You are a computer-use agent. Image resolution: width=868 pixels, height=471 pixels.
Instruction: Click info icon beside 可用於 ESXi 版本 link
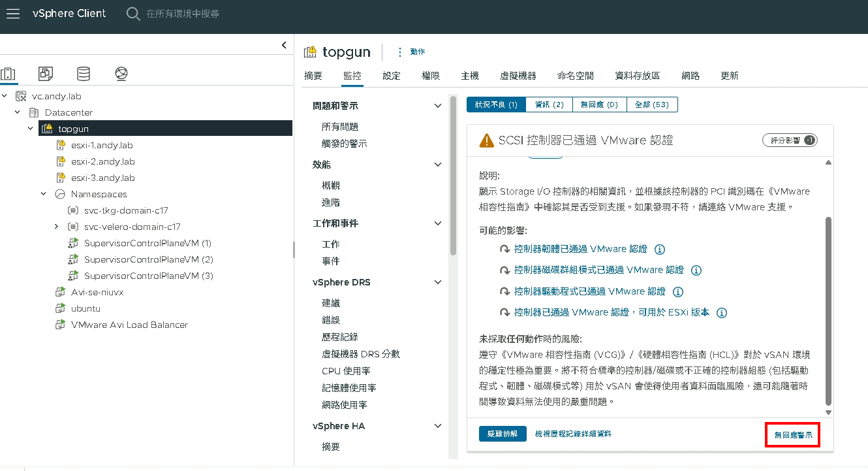click(722, 313)
